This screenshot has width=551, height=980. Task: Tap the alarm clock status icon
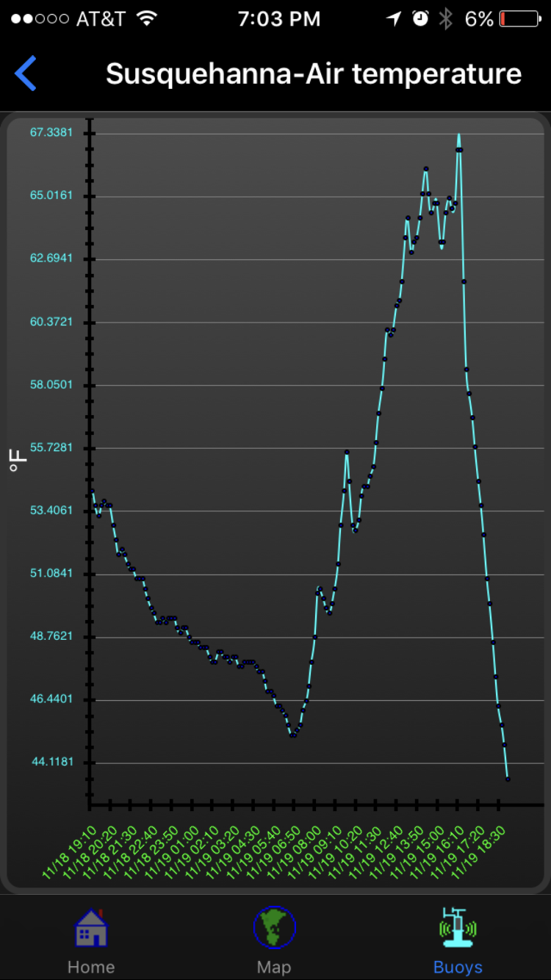[420, 19]
